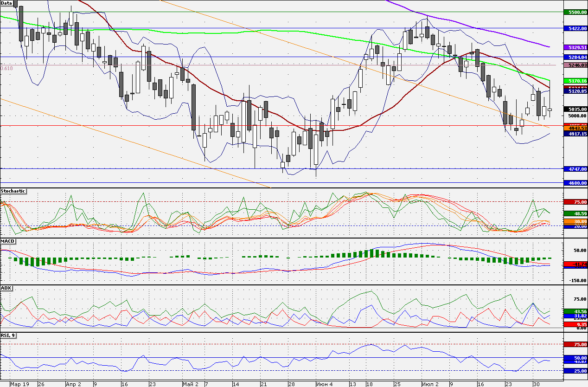The image size is (588, 387).
Task: Click the blue 31.82 ADX value
Action: [575, 316]
